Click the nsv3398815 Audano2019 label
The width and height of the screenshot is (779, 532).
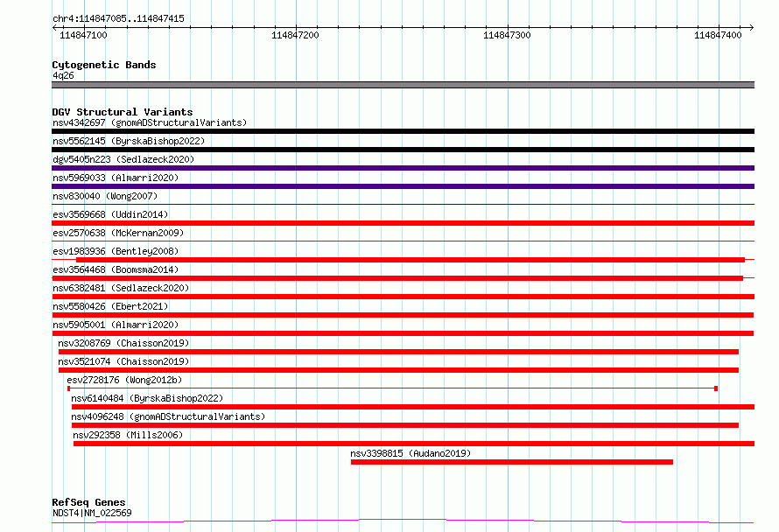coord(411,453)
